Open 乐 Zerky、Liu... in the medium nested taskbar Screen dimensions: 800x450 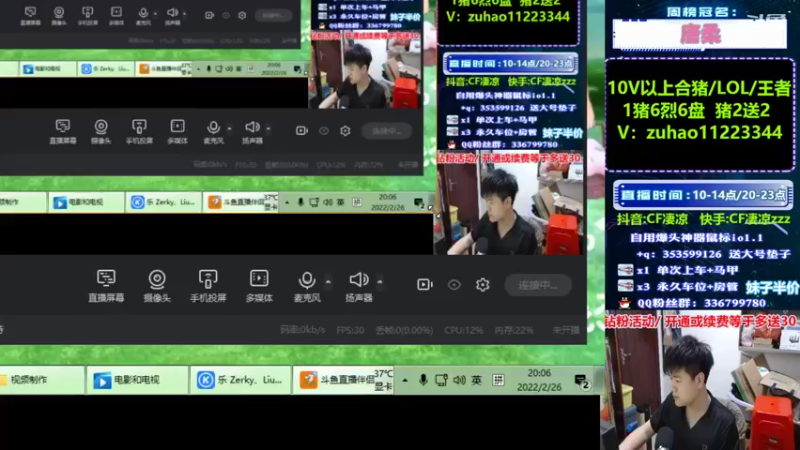pos(163,203)
